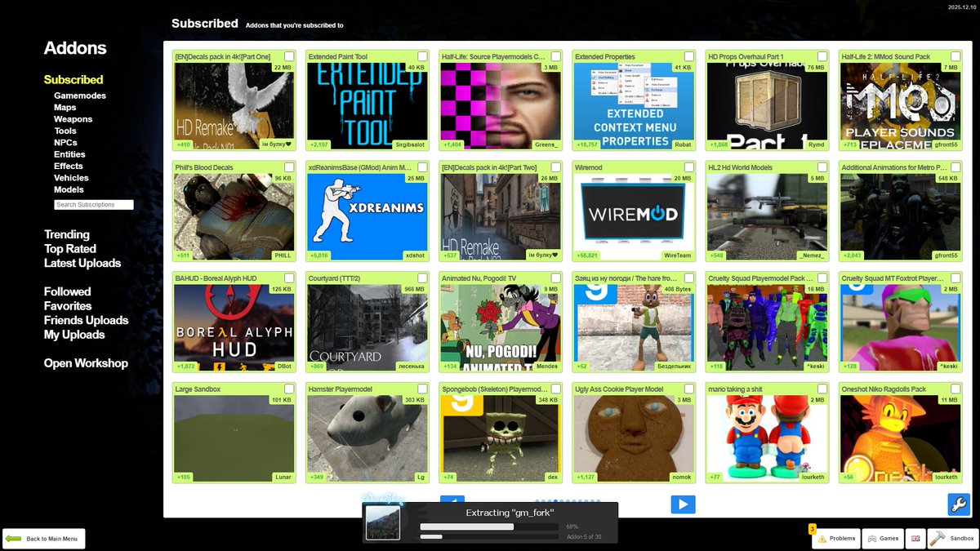Screen dimensions: 980x551
Task: Open Friends Uploads
Action: pos(87,320)
